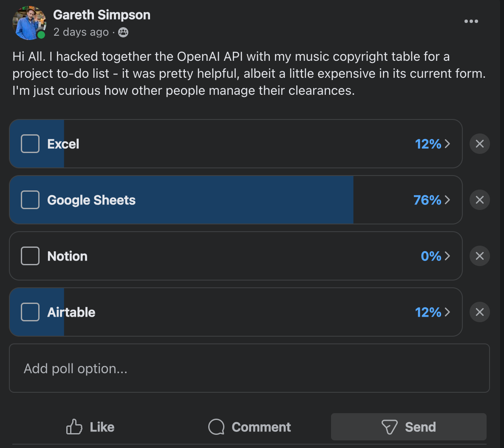Vote for Airtable using its checkbox

click(x=30, y=312)
